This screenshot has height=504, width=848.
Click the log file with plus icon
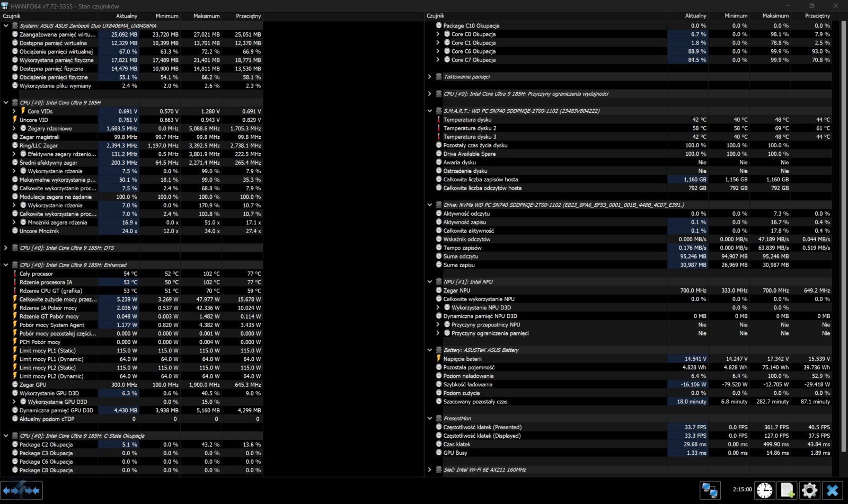tap(787, 490)
